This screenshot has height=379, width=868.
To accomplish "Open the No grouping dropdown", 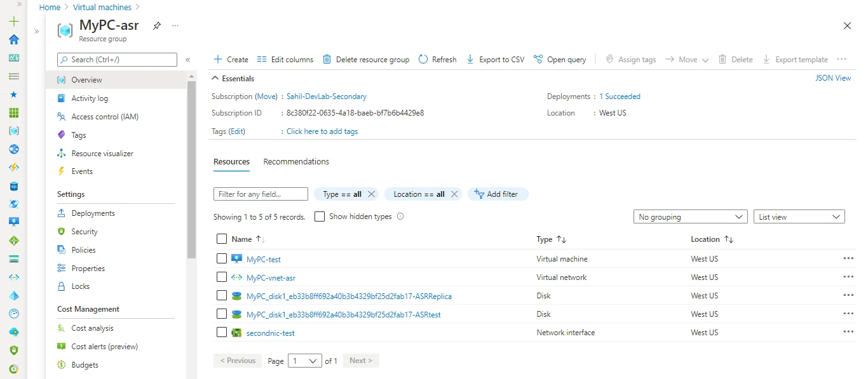I will [690, 216].
